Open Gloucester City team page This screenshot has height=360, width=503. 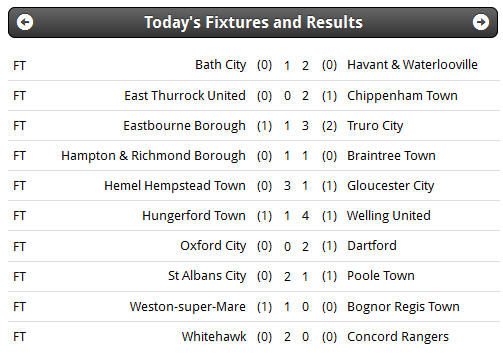coord(391,186)
